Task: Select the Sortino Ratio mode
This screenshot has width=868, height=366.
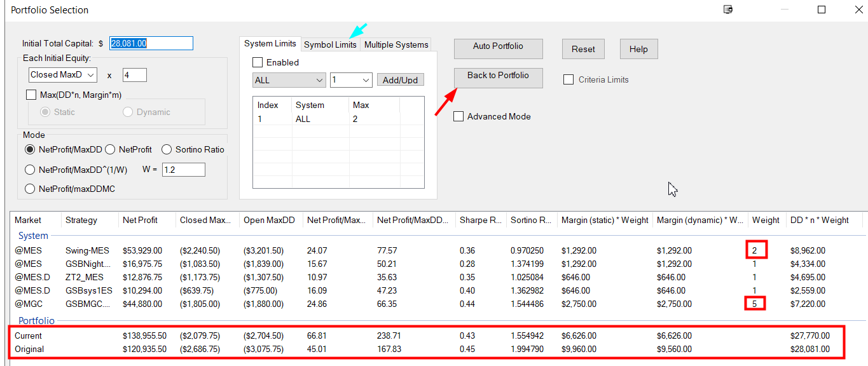Action: [167, 149]
